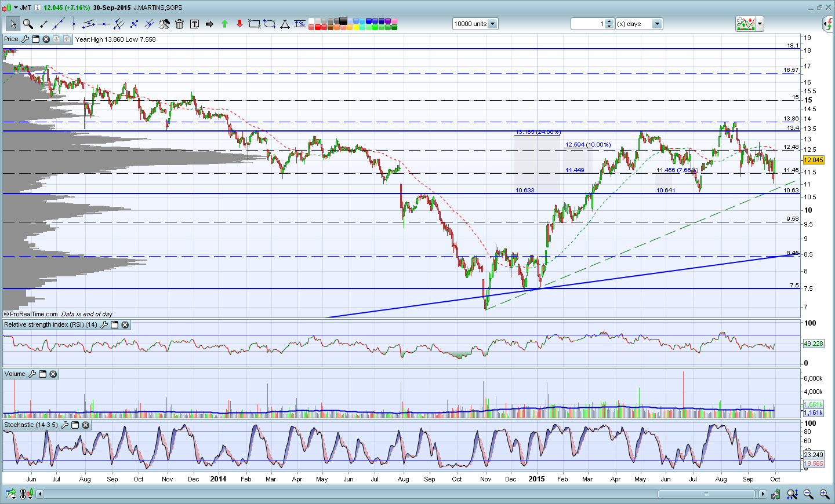Viewport: 835px width, 504px height.
Task: Maximize the Volume panel
Action: 42,374
